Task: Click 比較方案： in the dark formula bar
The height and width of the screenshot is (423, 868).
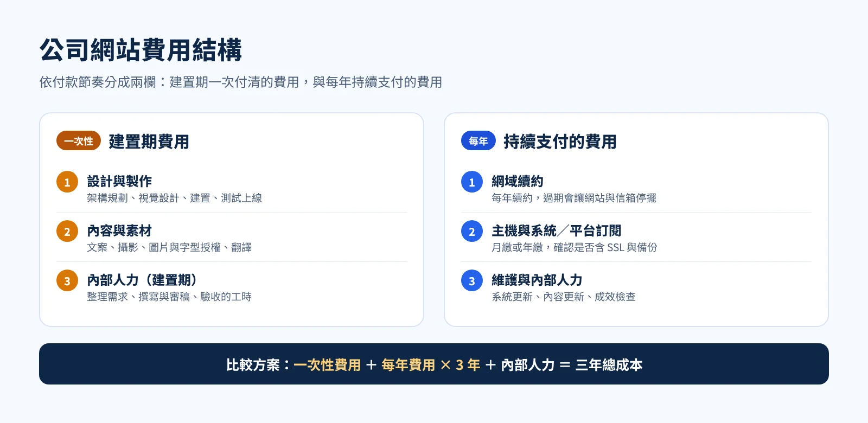Action: coord(259,365)
